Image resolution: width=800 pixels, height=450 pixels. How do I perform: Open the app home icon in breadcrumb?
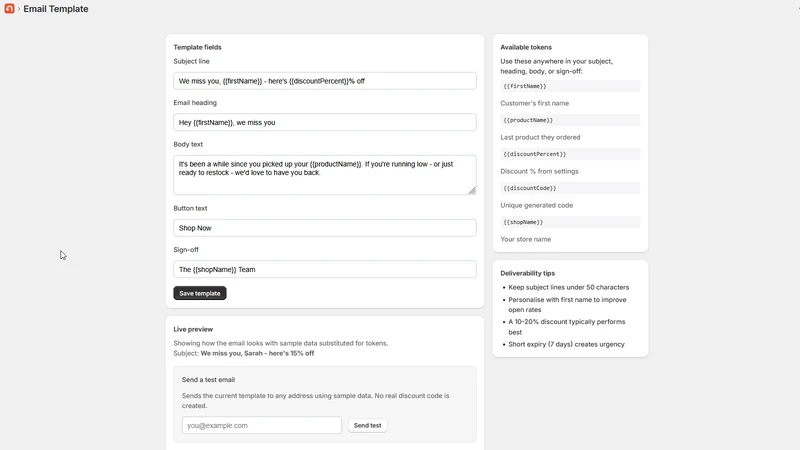click(x=9, y=9)
